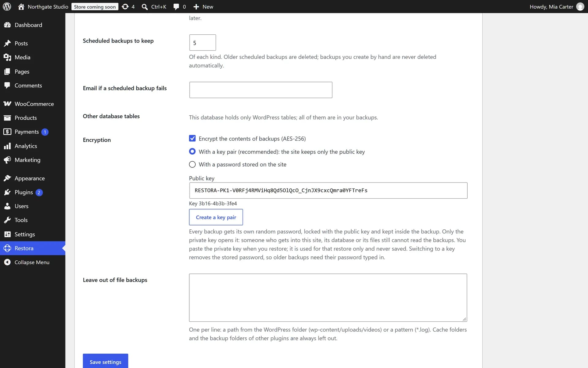
Task: Click Create a key pair button
Action: [216, 217]
